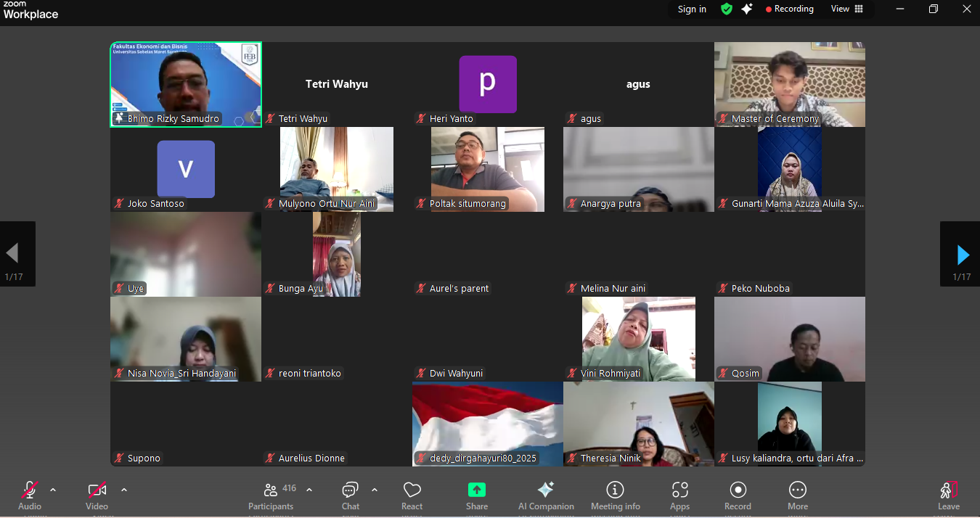Open the React heart menu
This screenshot has height=518, width=980.
(412, 496)
